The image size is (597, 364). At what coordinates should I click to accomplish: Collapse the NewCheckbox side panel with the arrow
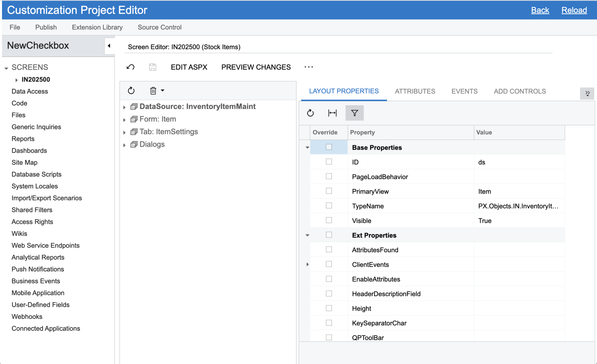(109, 45)
